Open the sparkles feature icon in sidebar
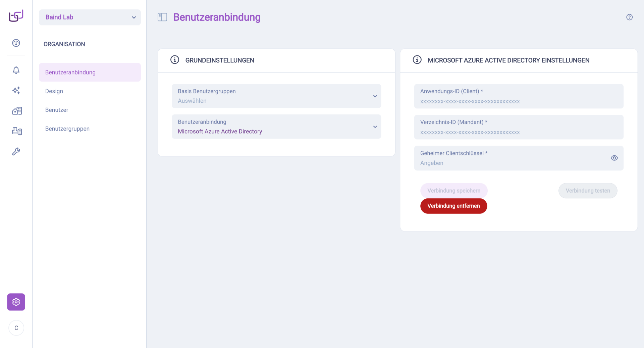Viewport: 644px width, 348px height. pyautogui.click(x=16, y=90)
